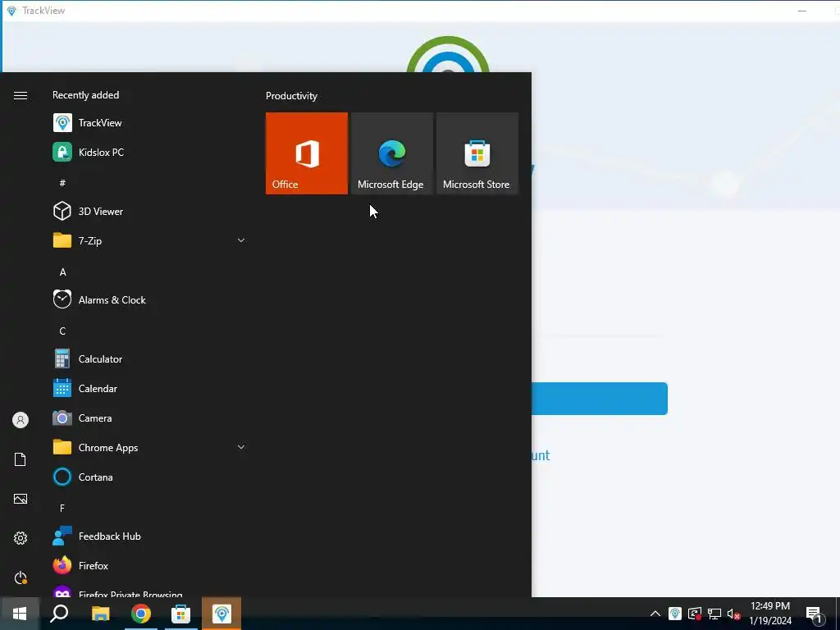Open Firefox from the Start menu
This screenshot has height=630, width=840.
click(149, 565)
